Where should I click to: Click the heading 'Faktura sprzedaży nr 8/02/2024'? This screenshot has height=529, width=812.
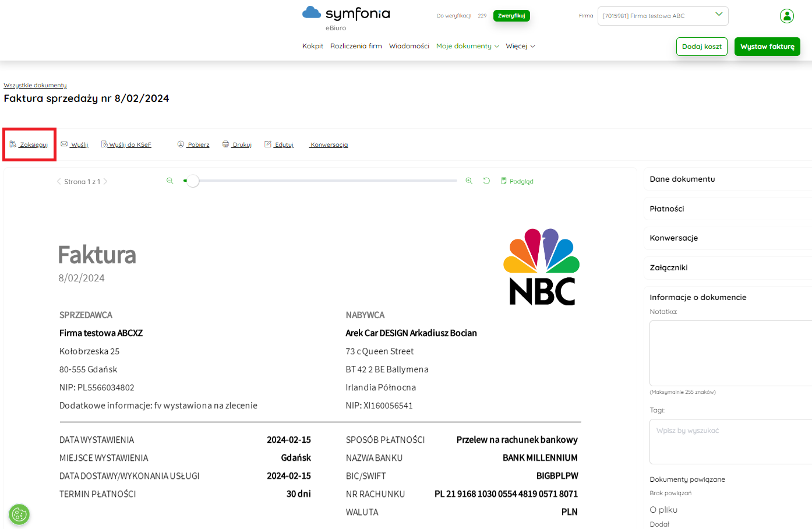point(86,98)
